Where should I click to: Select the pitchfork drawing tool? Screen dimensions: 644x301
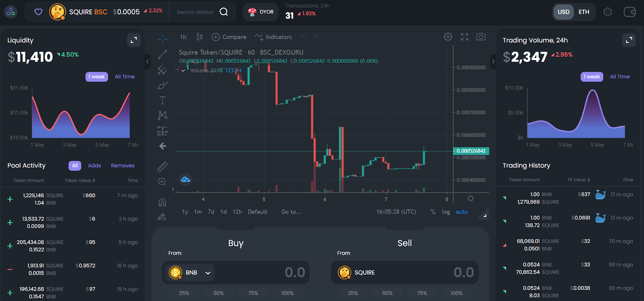click(163, 70)
